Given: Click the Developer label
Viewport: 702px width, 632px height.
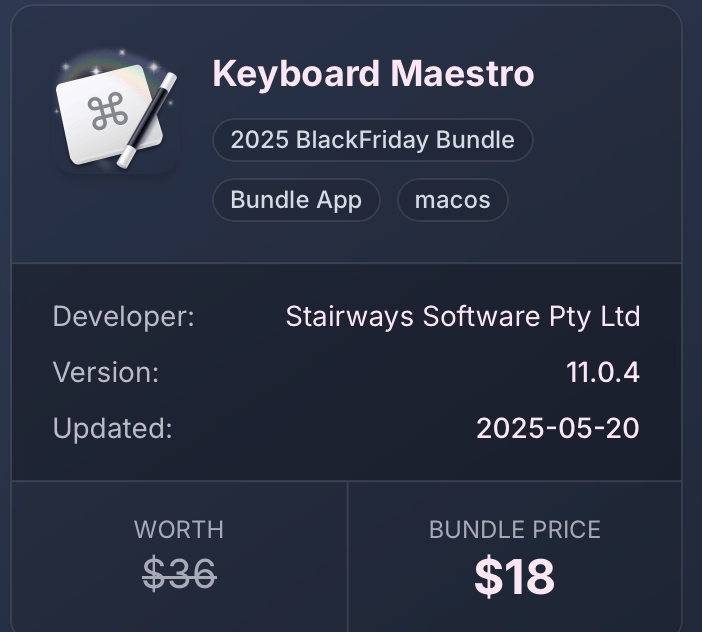Looking at the screenshot, I should click(123, 317).
